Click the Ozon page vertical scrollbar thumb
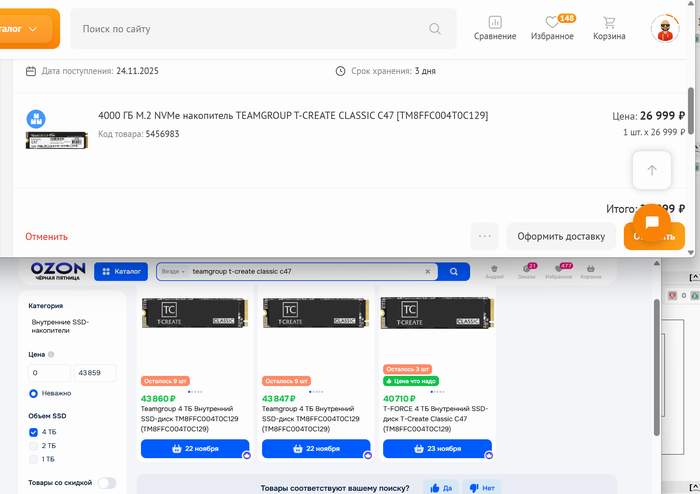 click(x=657, y=367)
